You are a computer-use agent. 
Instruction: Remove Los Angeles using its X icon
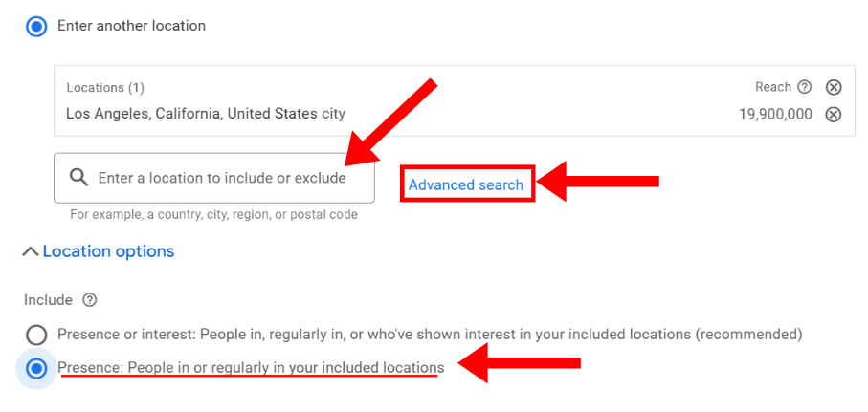click(834, 115)
